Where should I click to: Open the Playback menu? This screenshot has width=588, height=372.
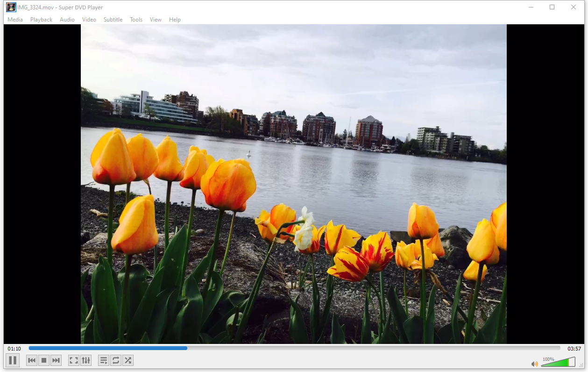tap(41, 20)
